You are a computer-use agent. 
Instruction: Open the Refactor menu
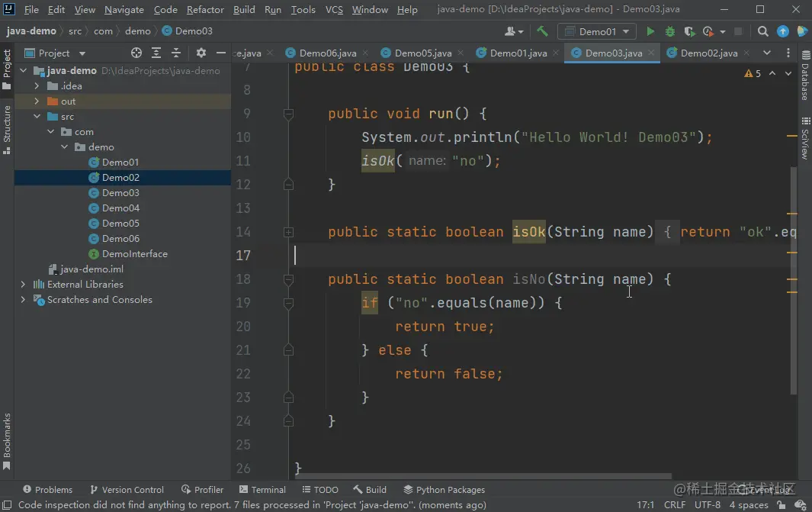click(x=205, y=10)
